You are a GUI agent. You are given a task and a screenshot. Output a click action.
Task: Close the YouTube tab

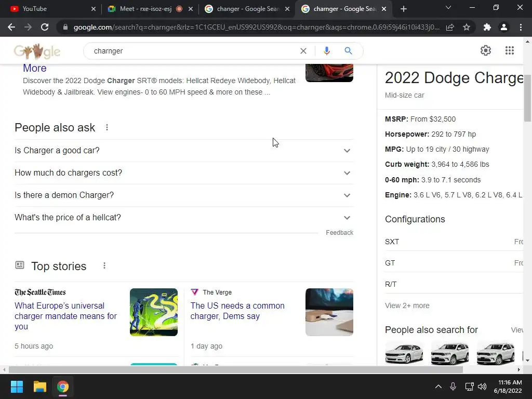coord(94,9)
